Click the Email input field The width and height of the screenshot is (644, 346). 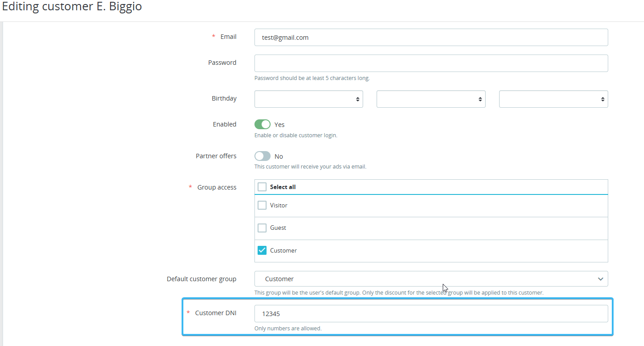(431, 38)
